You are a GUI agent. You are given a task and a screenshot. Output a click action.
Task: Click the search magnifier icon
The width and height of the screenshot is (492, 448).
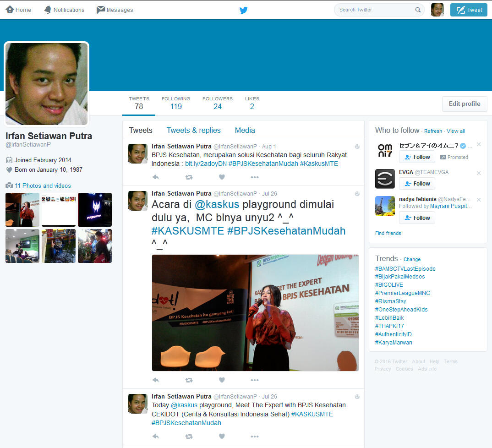tap(418, 10)
